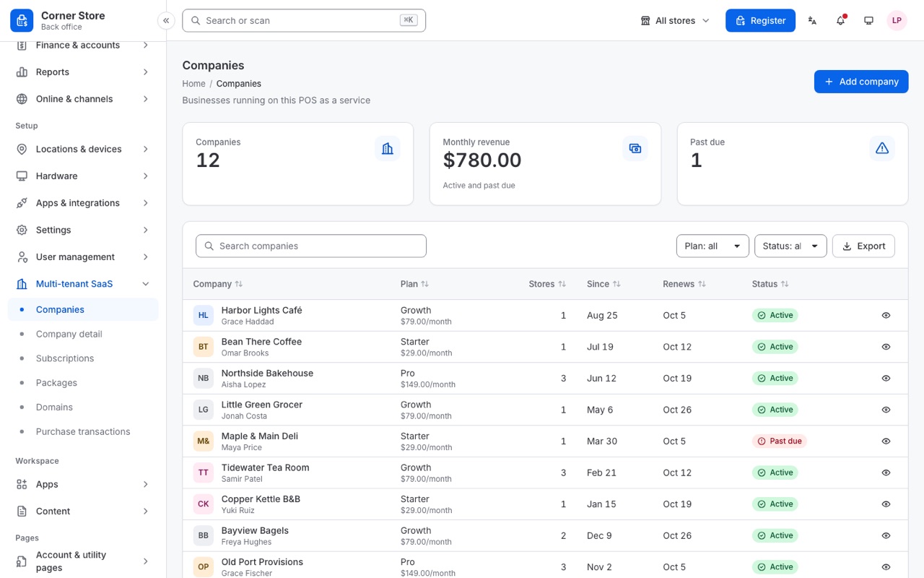
Task: Focus the Search companies field
Action: [311, 246]
